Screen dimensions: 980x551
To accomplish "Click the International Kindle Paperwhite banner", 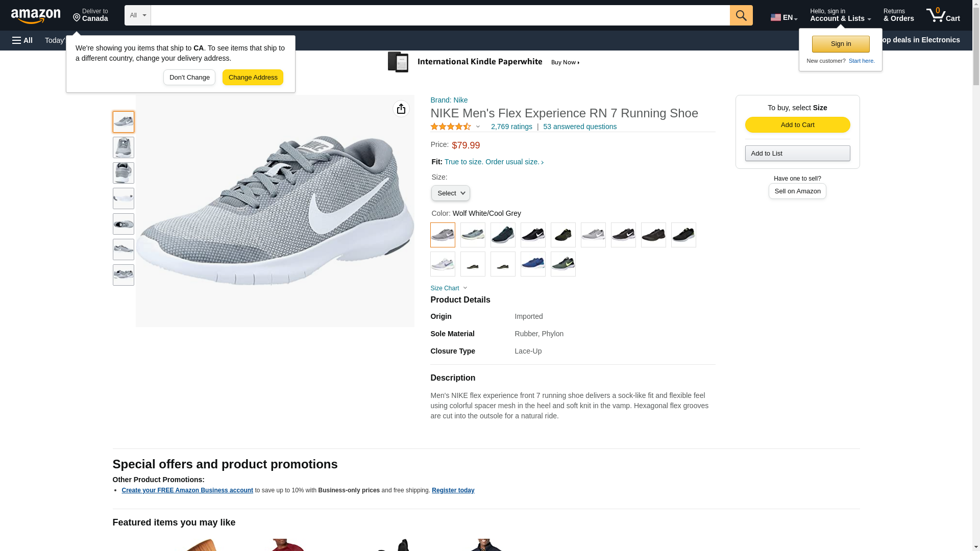I will [484, 62].
